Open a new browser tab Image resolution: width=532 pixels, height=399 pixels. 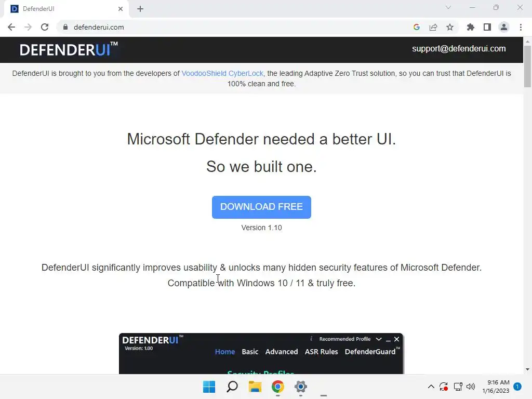tap(140, 9)
